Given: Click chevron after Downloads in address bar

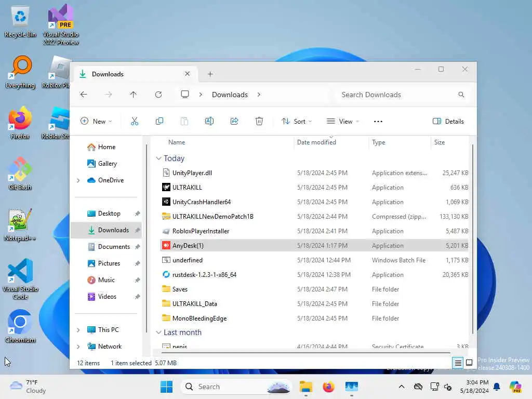Looking at the screenshot, I should point(259,95).
